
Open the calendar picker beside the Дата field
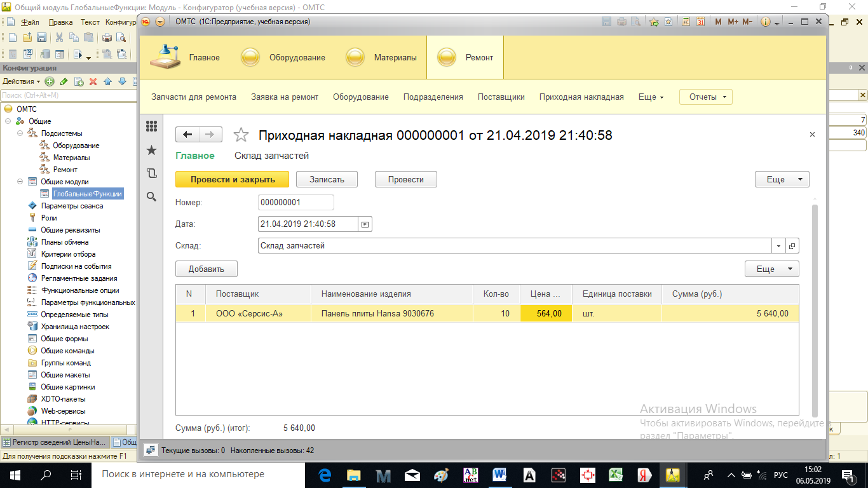tap(365, 224)
